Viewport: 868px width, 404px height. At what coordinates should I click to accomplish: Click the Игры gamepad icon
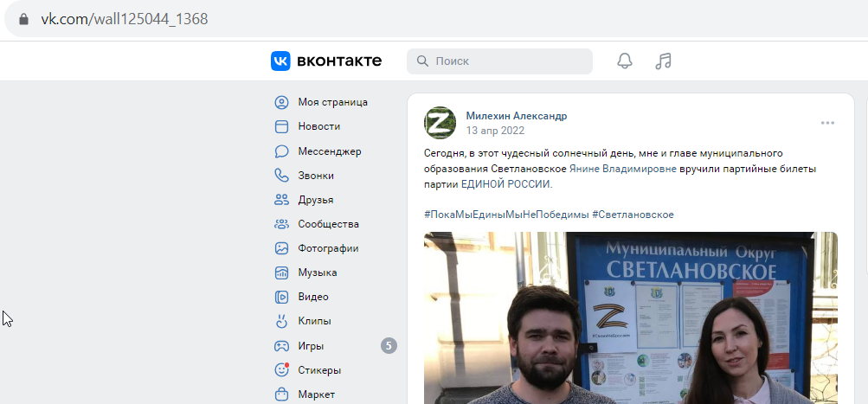282,346
